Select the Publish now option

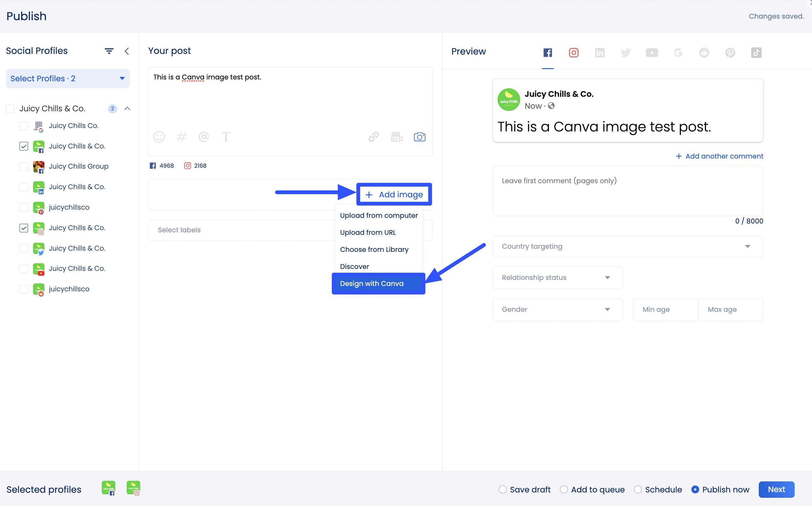click(696, 489)
